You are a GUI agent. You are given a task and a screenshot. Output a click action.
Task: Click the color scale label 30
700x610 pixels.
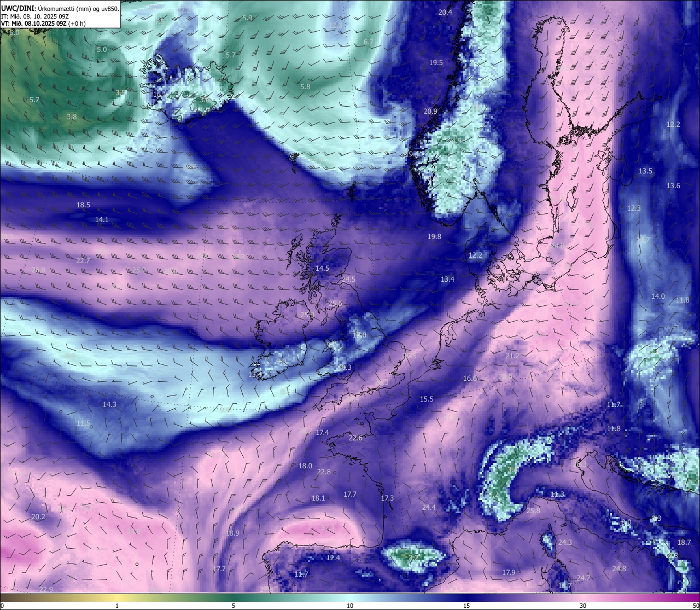(x=583, y=605)
